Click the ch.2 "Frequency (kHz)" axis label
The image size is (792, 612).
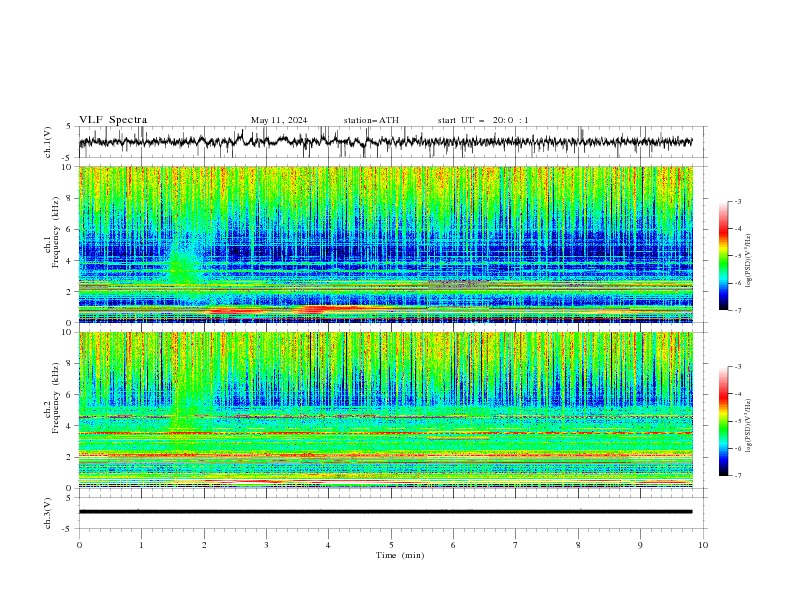pos(56,398)
